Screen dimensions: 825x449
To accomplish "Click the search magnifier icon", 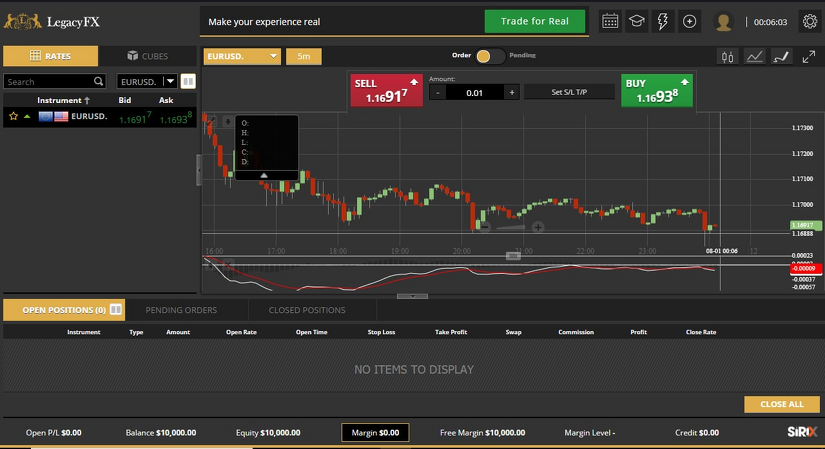I will 98,82.
